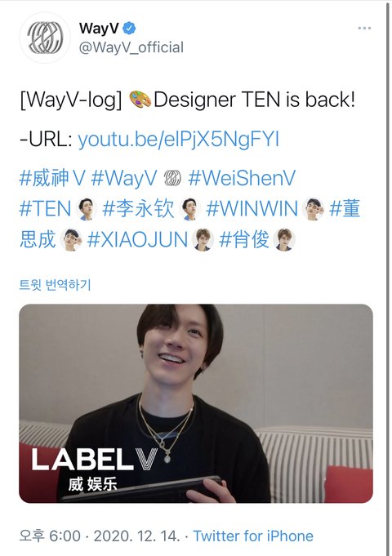Open the #TEN hashtag
392x556 pixels.
46,208
